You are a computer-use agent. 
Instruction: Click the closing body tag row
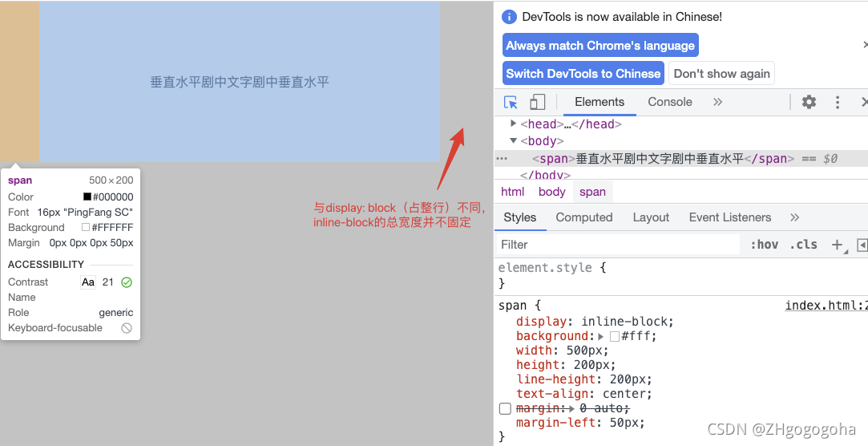pos(545,175)
